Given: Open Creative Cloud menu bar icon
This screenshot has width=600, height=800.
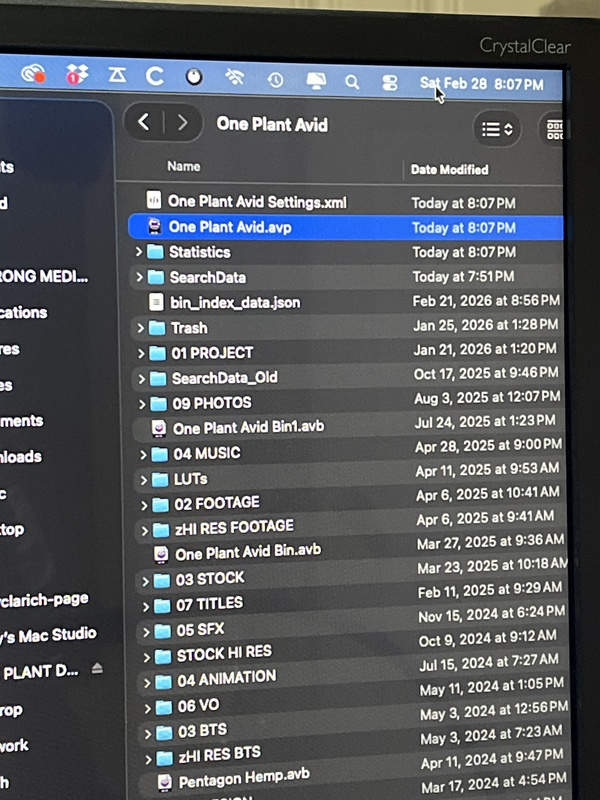Looking at the screenshot, I should coord(33,74).
